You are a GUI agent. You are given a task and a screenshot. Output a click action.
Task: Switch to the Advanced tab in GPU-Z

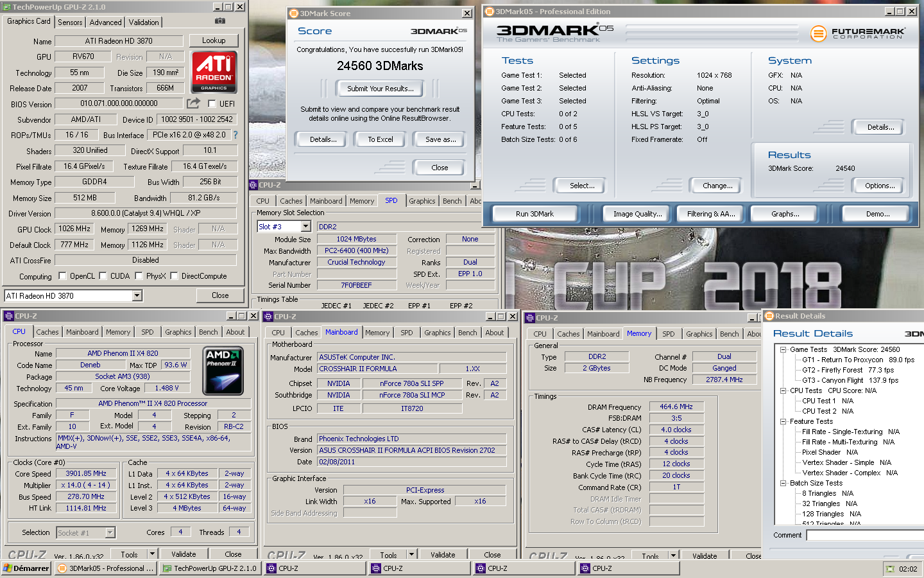click(105, 22)
